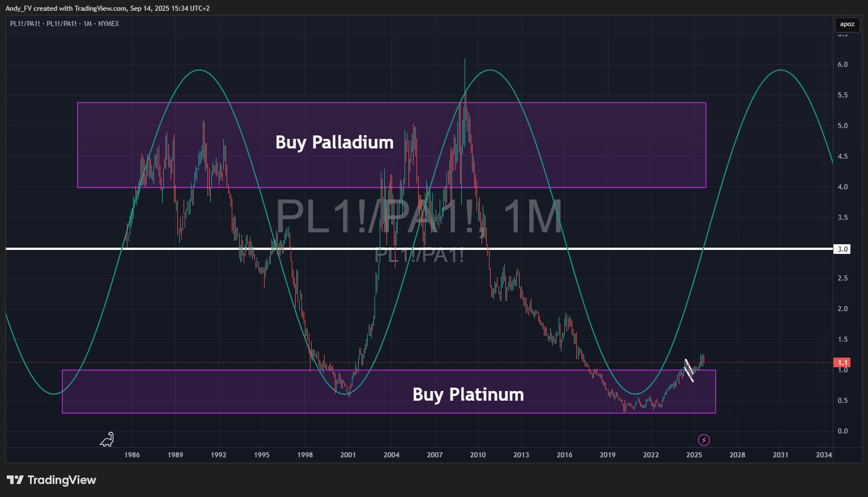
Task: Click the 4.5 price axis value
Action: [x=843, y=156]
